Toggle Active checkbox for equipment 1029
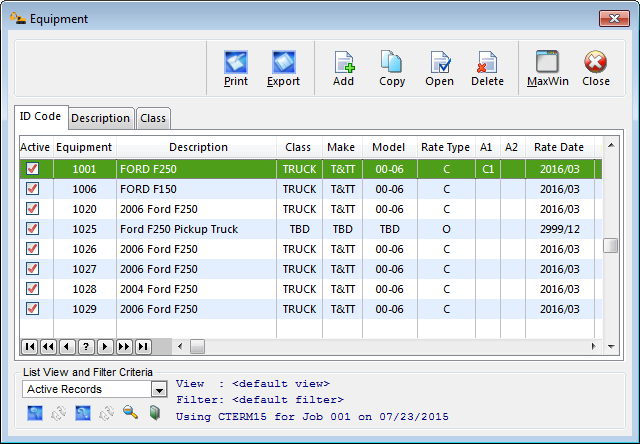Viewport: 640px width, 444px height. click(33, 309)
